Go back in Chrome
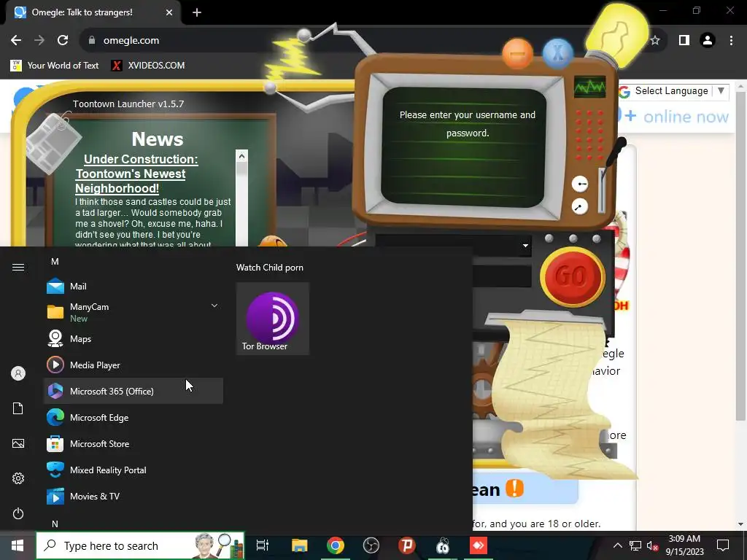This screenshot has width=747, height=560. pos(16,41)
